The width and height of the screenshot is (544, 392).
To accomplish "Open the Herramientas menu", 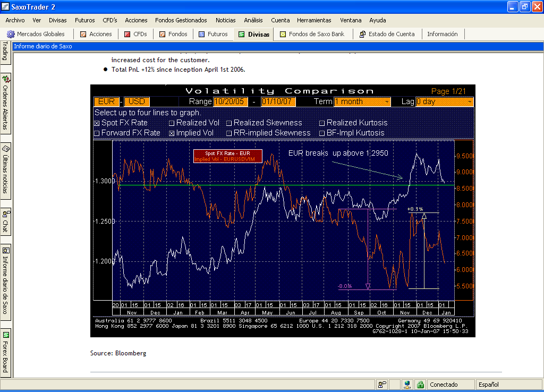I will point(314,20).
